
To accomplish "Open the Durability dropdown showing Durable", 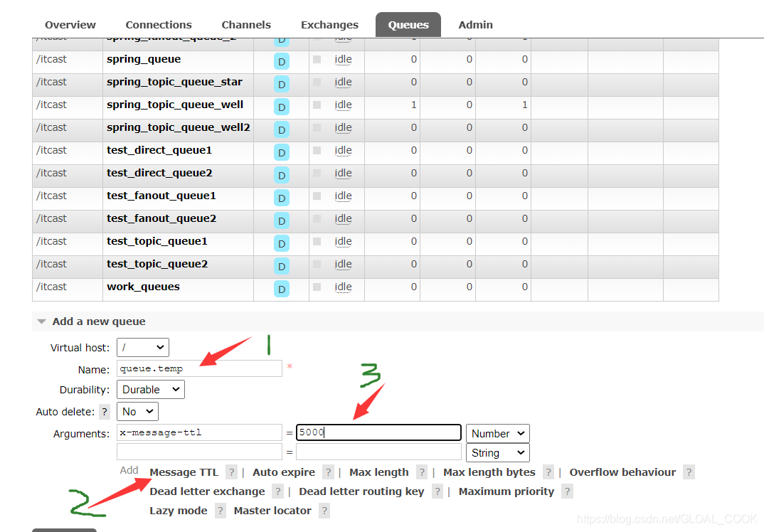I will (x=151, y=390).
